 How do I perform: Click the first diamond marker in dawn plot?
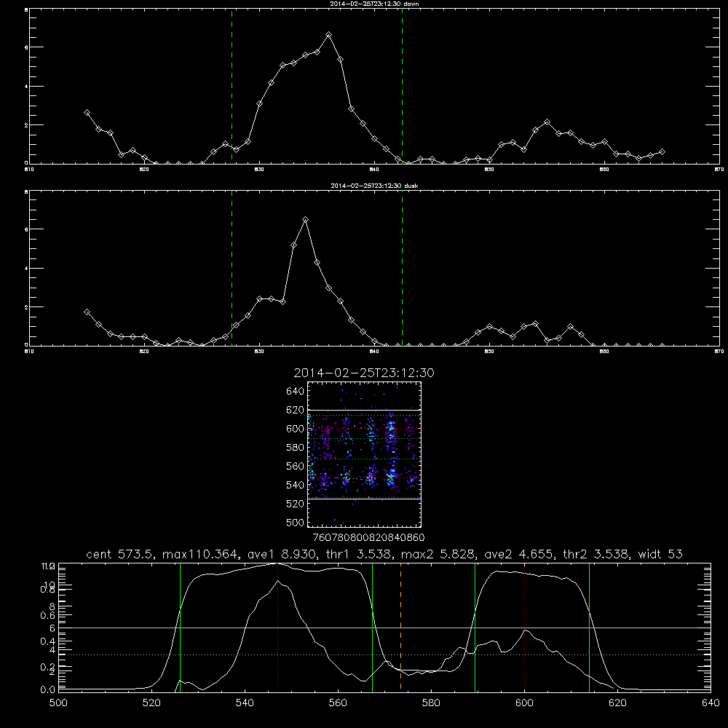87,113
